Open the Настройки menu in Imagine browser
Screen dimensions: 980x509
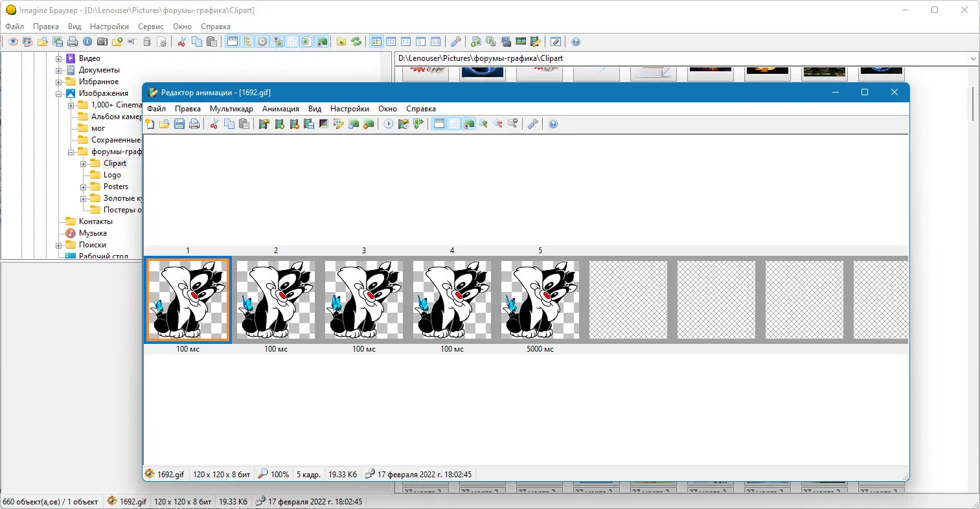coord(109,27)
